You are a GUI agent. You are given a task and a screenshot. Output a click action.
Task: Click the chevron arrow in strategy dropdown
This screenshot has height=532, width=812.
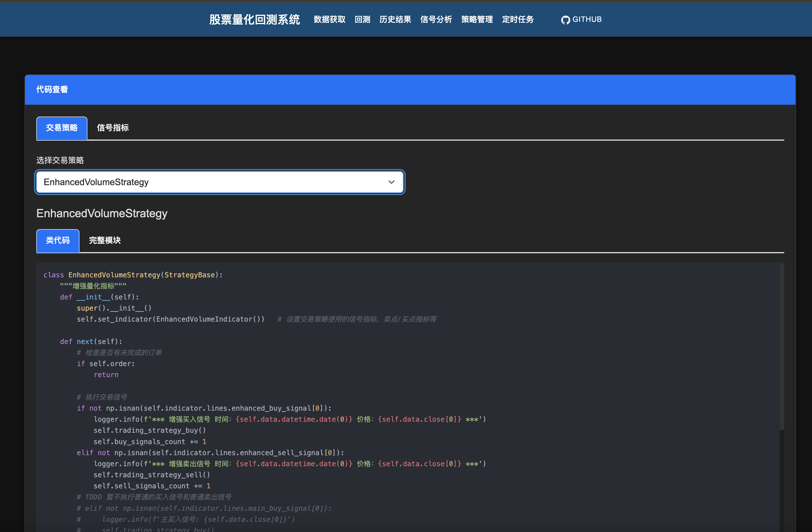coord(391,182)
